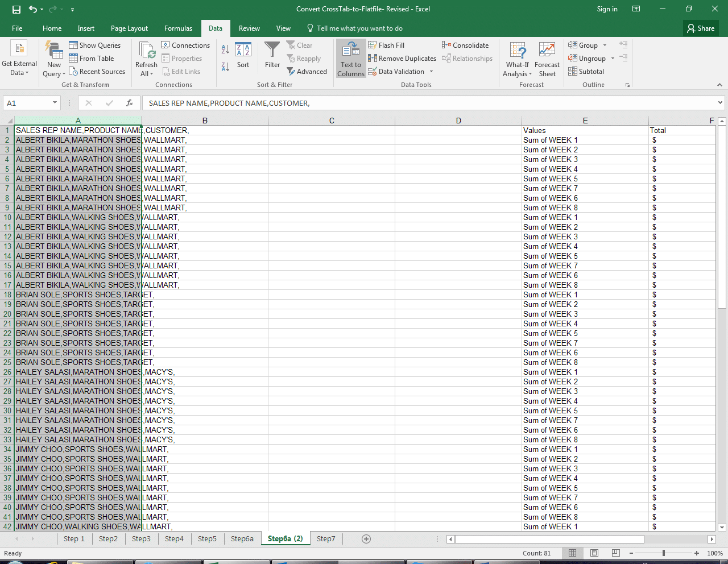Click Advanced filter
Screen dimensions: 728x564
tap(307, 72)
